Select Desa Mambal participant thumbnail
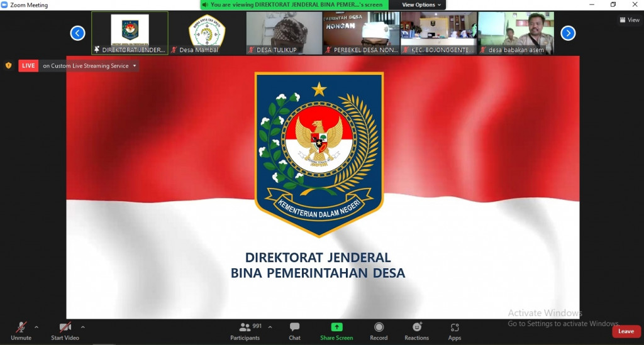This screenshot has width=644, height=345. [x=207, y=33]
